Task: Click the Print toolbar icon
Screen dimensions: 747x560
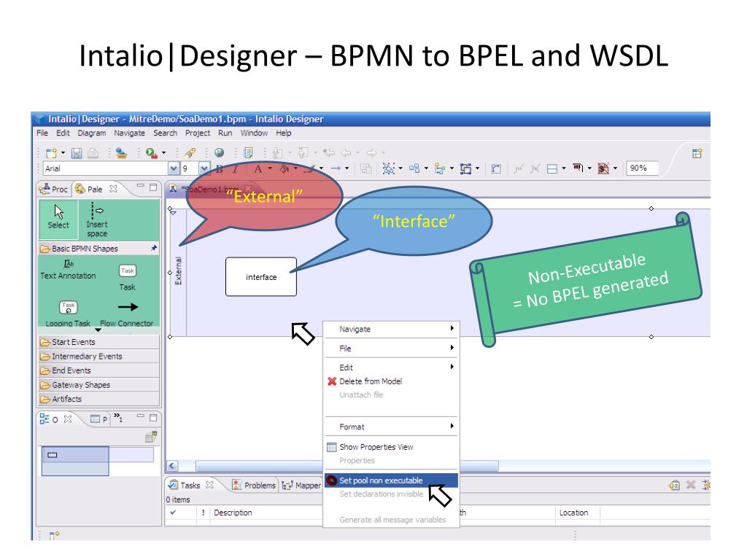Action: [x=93, y=153]
